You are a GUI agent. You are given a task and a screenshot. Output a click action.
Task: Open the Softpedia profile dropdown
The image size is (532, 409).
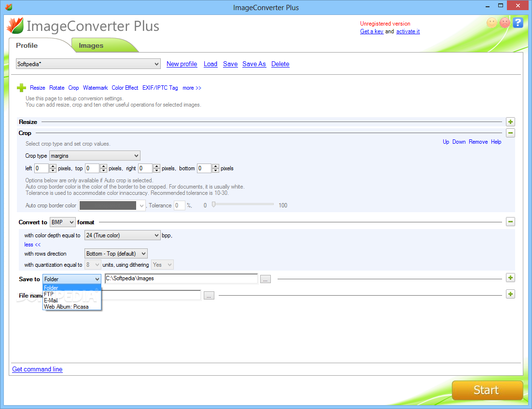click(x=88, y=64)
